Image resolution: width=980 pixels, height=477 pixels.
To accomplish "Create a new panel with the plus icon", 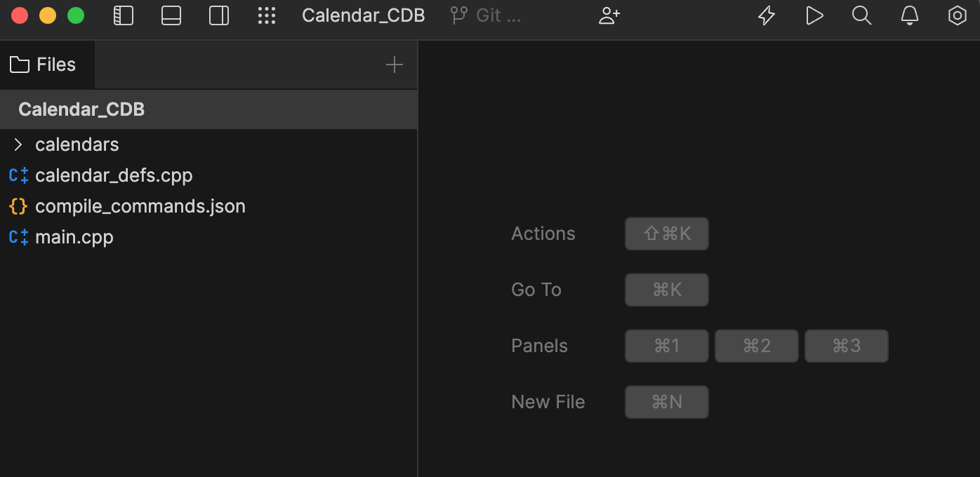I will (395, 65).
